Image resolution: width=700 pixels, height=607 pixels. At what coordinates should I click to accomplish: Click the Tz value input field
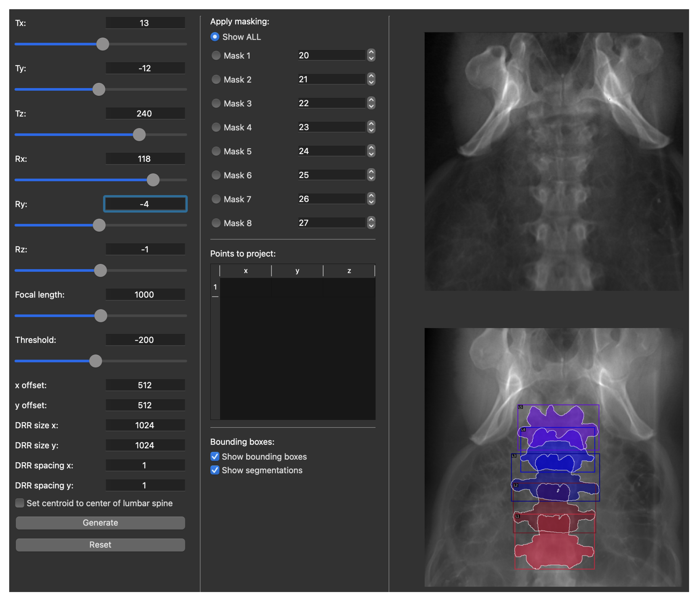[145, 113]
